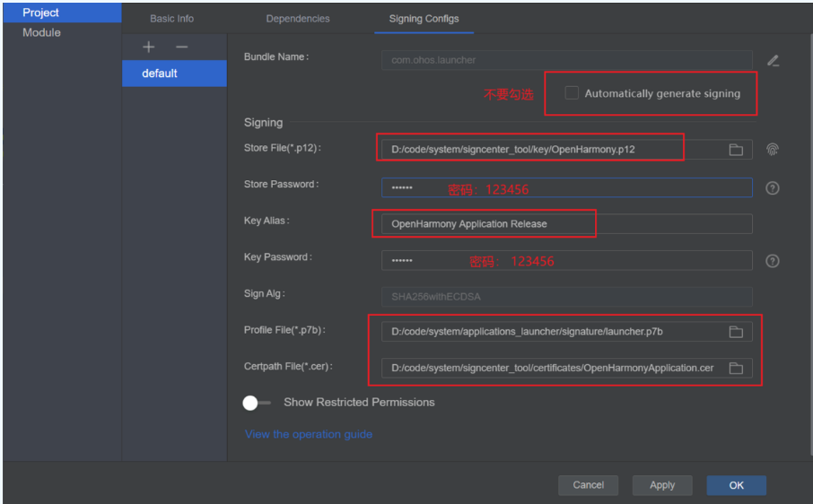Select the Signing Configs tab

(424, 19)
